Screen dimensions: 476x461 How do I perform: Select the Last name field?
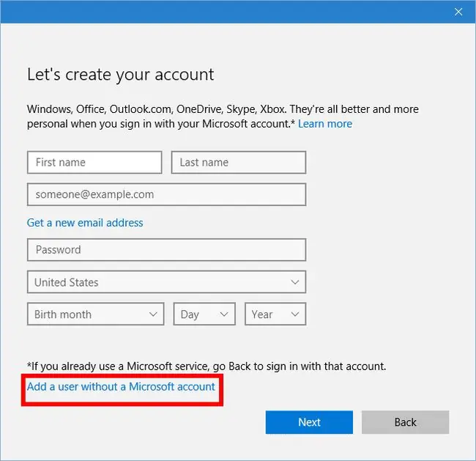coord(239,162)
